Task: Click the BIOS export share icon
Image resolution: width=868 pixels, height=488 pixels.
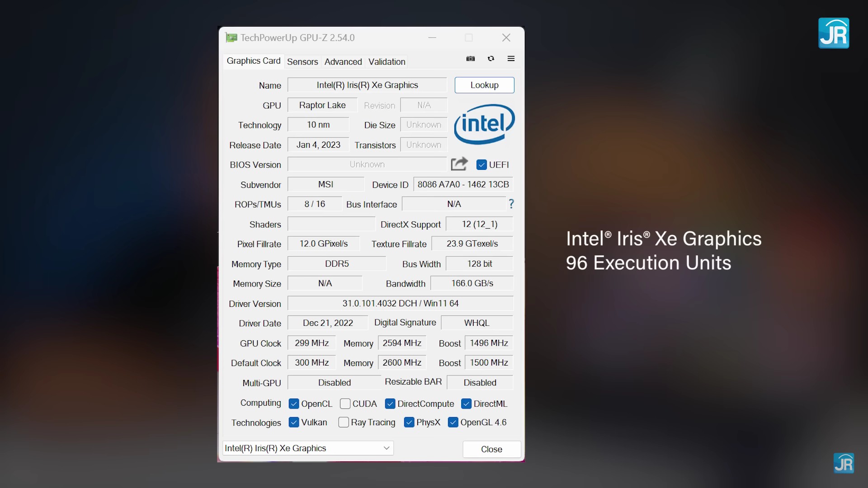Action: pos(459,164)
